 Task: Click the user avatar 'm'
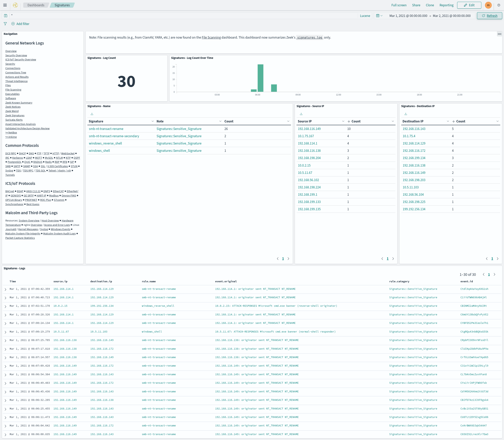coord(488,5)
